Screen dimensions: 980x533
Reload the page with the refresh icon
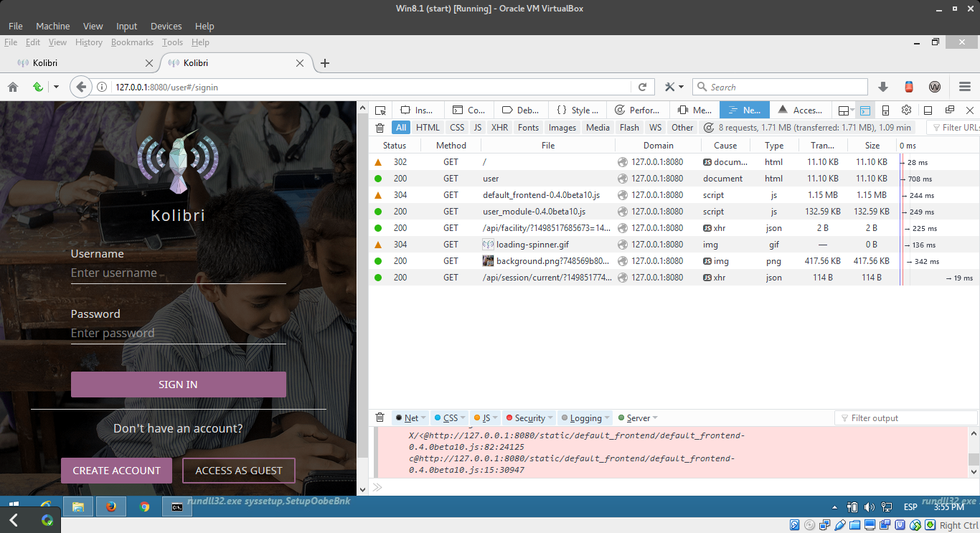(x=642, y=87)
